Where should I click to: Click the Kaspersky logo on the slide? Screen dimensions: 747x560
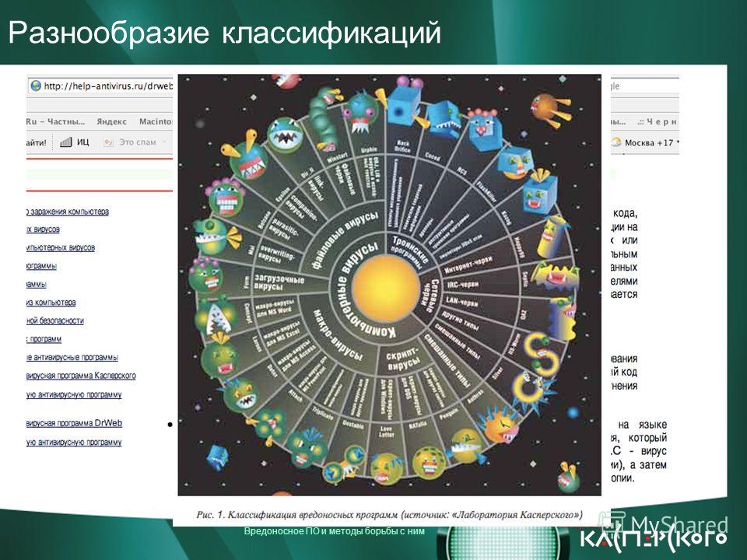pos(654,538)
